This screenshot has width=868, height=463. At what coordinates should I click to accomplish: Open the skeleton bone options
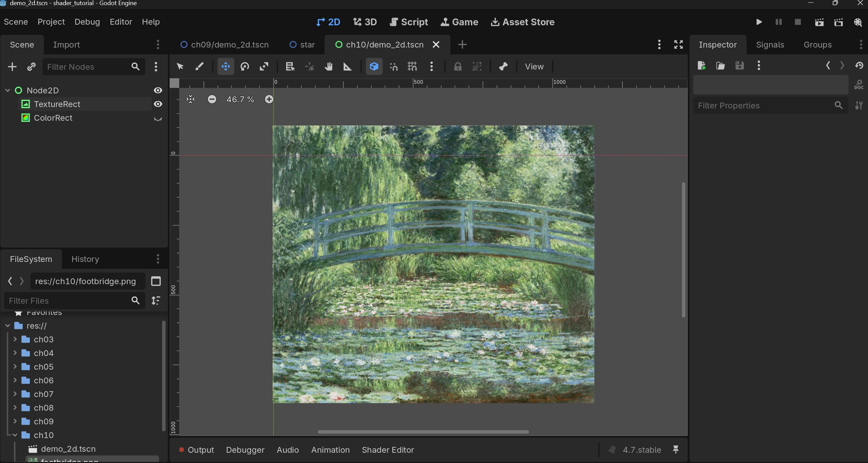pyautogui.click(x=503, y=66)
